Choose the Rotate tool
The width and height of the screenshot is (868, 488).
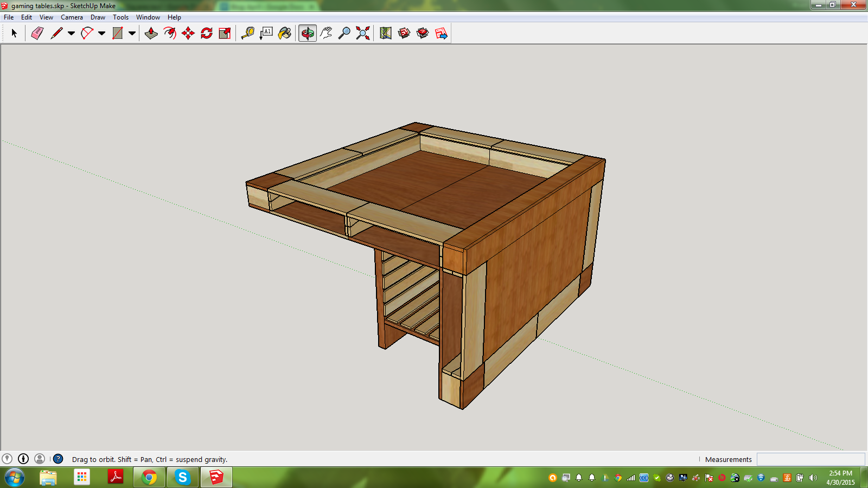point(207,34)
